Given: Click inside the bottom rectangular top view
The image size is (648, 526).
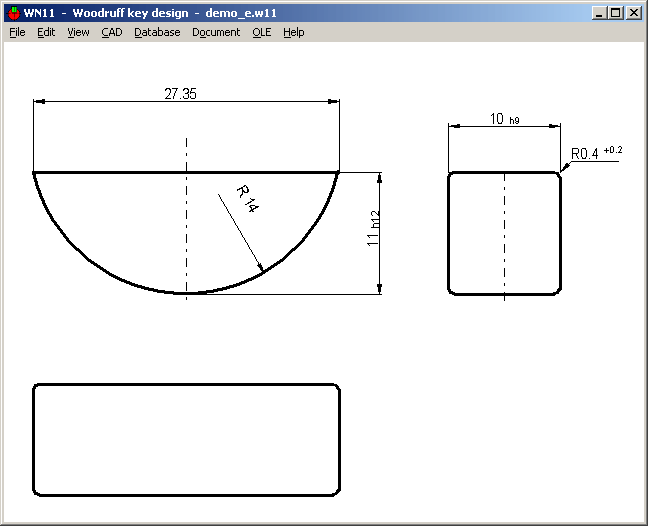Looking at the screenshot, I should pos(186,439).
